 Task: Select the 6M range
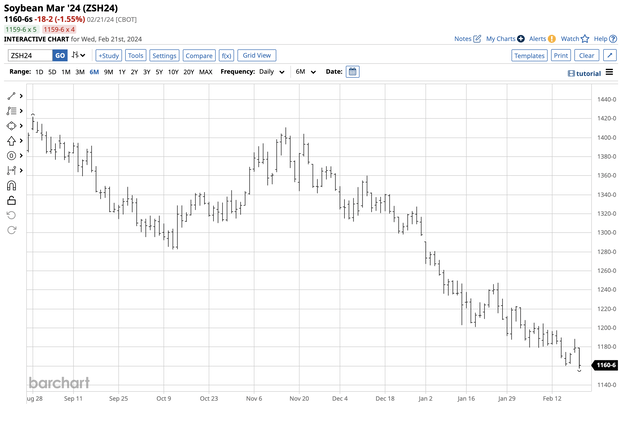(94, 72)
